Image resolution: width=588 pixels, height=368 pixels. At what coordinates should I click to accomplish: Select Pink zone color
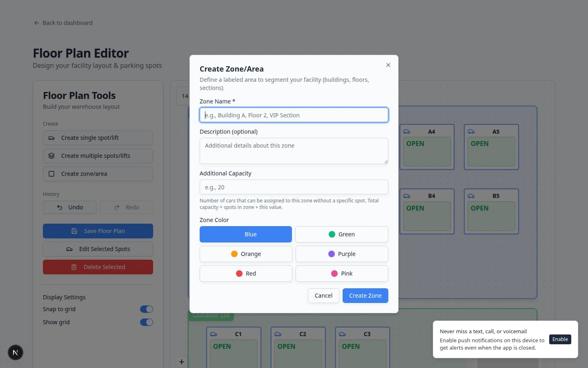342,274
